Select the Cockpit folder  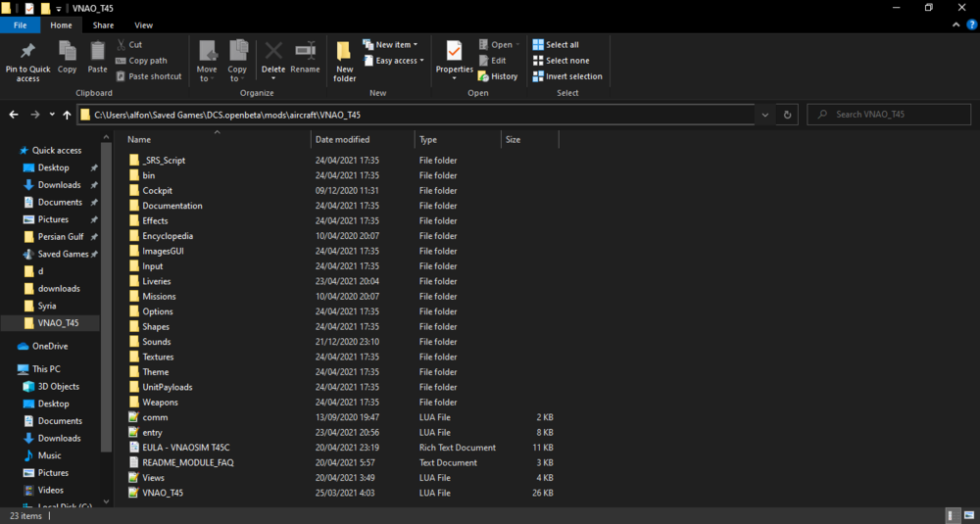click(x=157, y=190)
